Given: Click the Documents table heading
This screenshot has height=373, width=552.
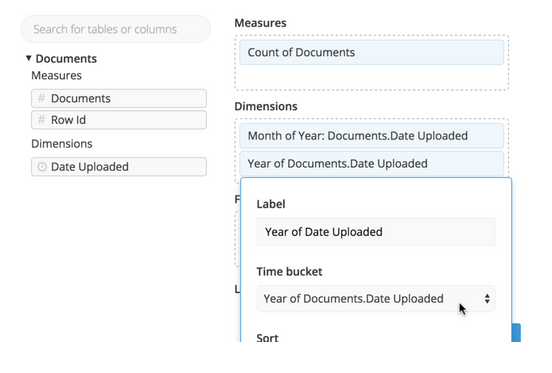Looking at the screenshot, I should (x=66, y=58).
